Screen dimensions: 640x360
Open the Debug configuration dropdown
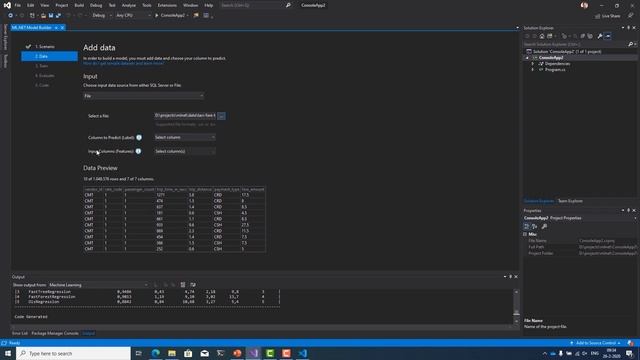coord(102,16)
